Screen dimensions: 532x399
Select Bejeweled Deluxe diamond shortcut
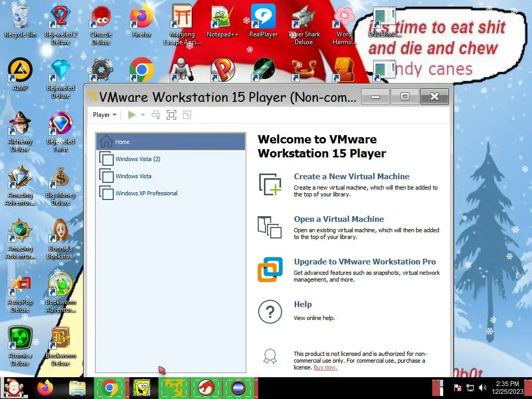pos(60,78)
